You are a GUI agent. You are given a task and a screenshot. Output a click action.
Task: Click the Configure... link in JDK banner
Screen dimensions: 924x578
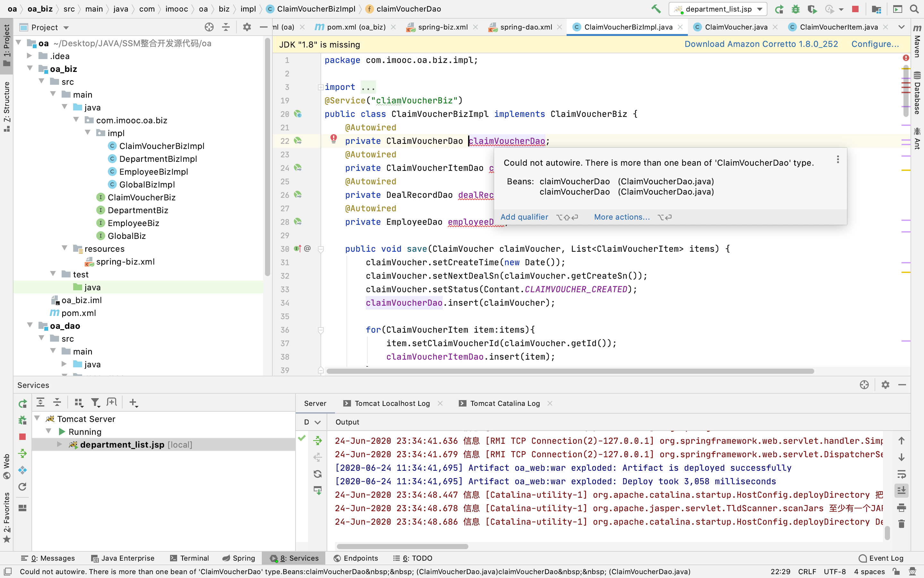pyautogui.click(x=875, y=44)
